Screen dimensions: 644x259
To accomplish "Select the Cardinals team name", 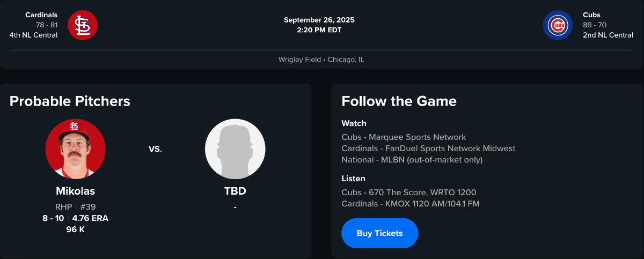I will [x=41, y=15].
